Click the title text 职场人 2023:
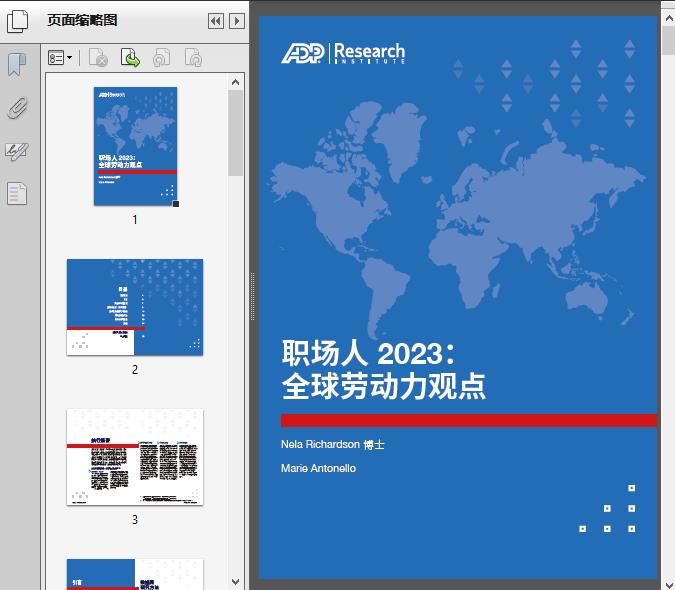 coord(368,353)
